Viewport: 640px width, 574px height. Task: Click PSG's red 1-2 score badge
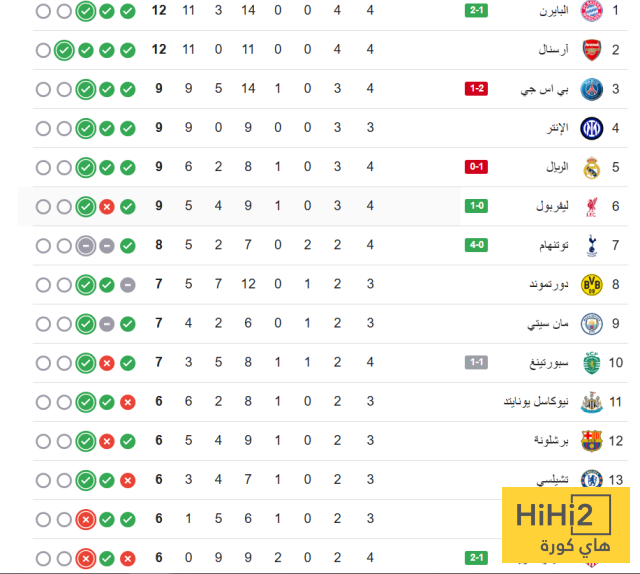[x=476, y=89]
